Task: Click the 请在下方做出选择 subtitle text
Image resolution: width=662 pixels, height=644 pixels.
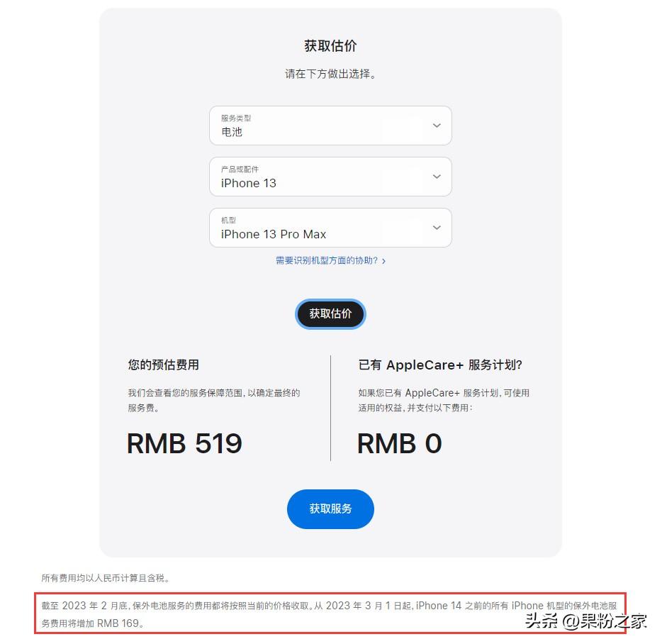Action: point(330,74)
